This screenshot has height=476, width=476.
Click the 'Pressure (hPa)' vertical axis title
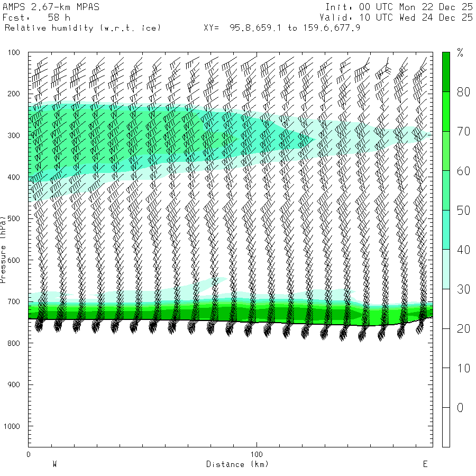click(x=3, y=250)
